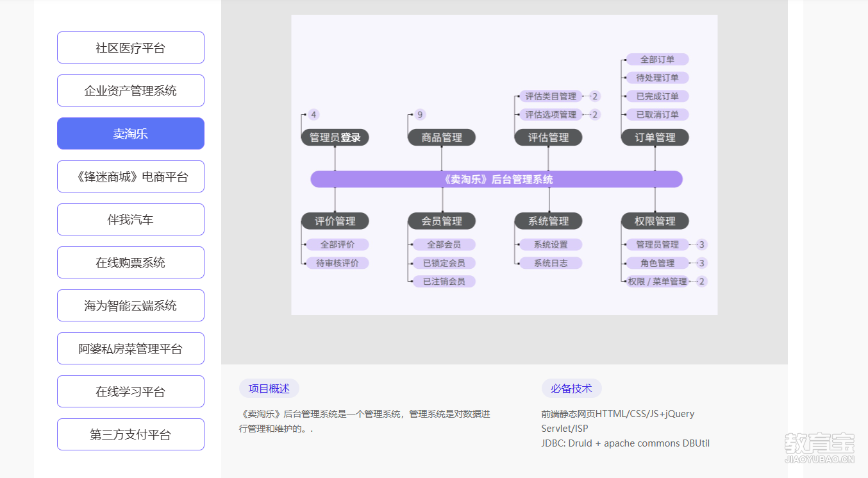This screenshot has width=868, height=478.
Task: Click the 必备技术 label badge
Action: [571, 389]
